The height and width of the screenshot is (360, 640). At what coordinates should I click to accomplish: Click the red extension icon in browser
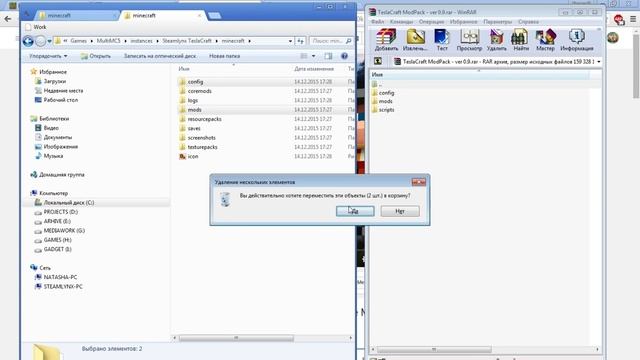click(x=619, y=19)
